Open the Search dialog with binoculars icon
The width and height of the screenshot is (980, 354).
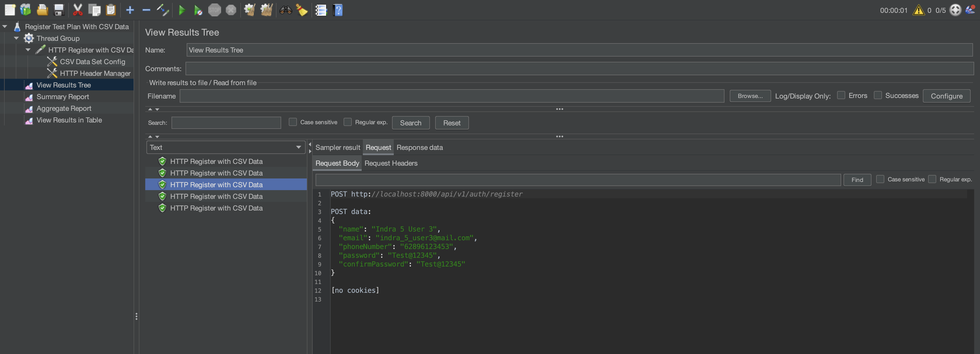[x=286, y=10]
